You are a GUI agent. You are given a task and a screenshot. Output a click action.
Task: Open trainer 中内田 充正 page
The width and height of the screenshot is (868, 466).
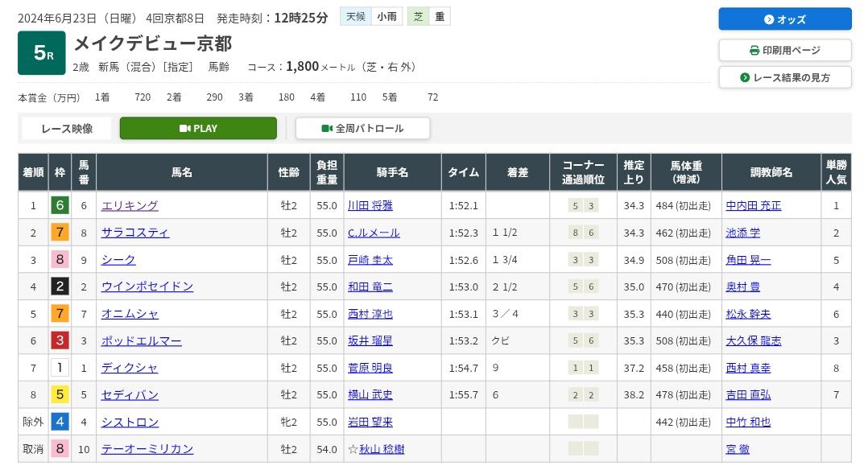coord(754,206)
